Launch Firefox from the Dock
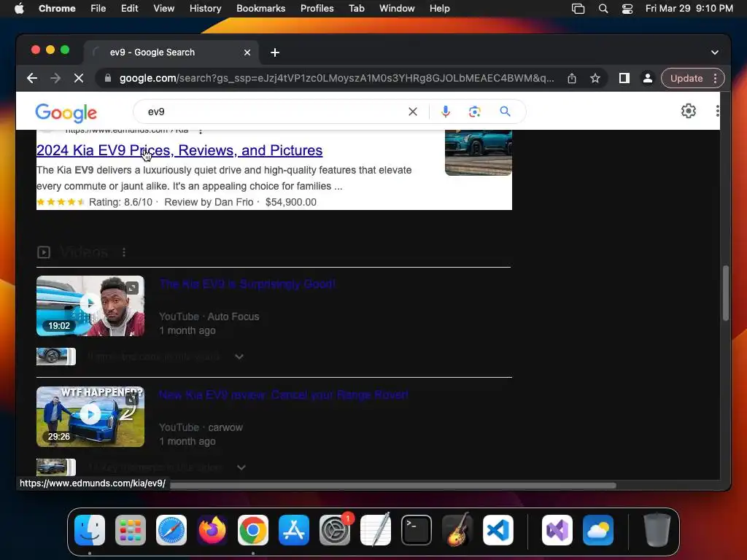This screenshot has width=747, height=560. pos(212,530)
